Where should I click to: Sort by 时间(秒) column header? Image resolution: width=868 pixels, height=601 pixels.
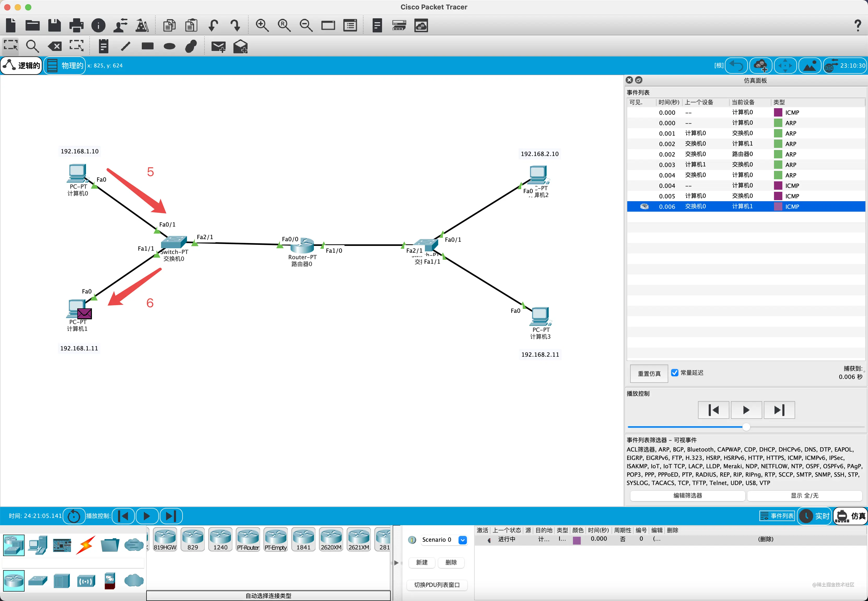668,102
